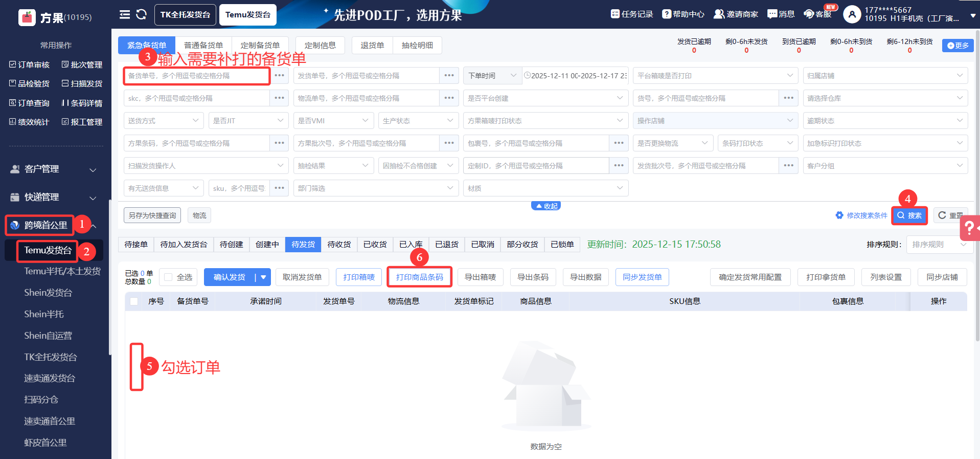This screenshot has height=459, width=980.
Task: Click the user avatar icon
Action: 852,14
